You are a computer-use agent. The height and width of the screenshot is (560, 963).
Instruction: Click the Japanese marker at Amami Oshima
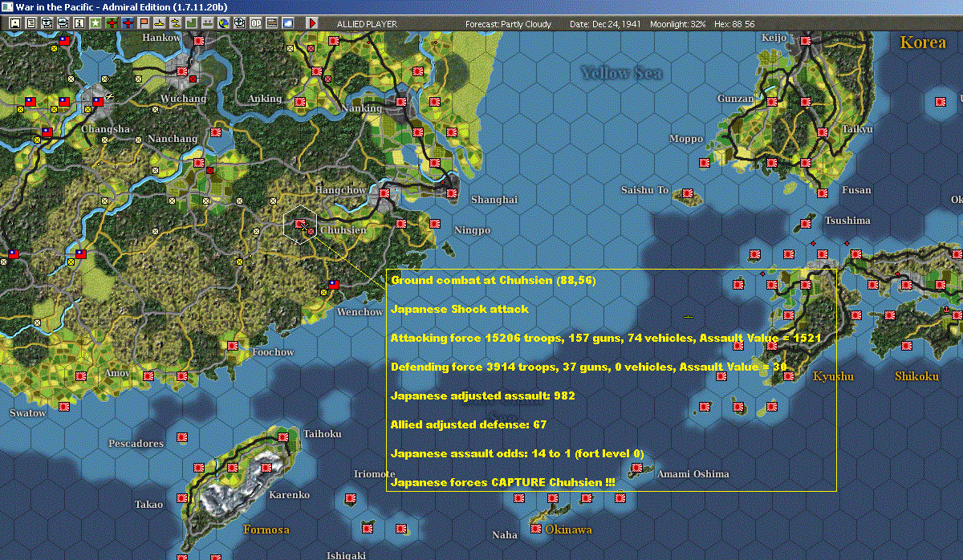637,467
